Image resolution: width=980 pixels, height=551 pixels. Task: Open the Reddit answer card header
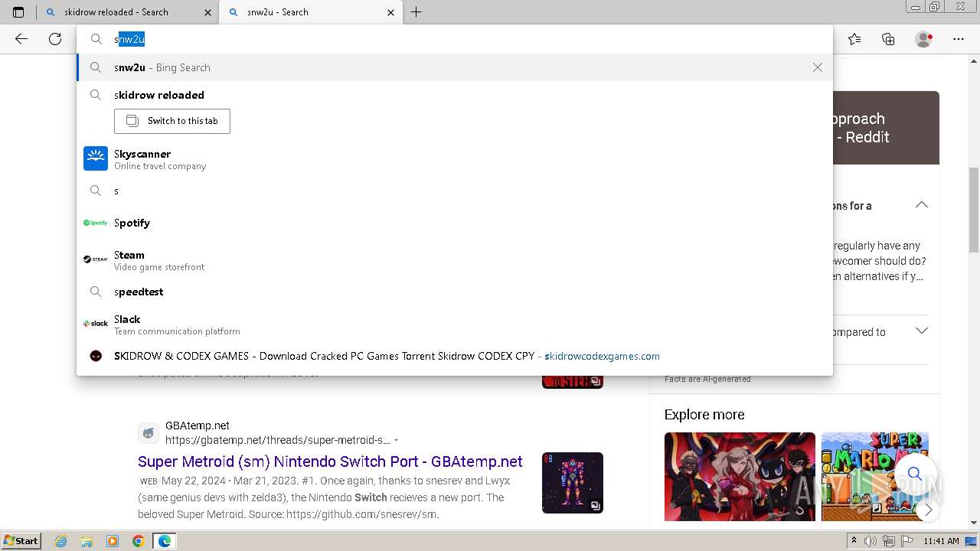point(886,128)
